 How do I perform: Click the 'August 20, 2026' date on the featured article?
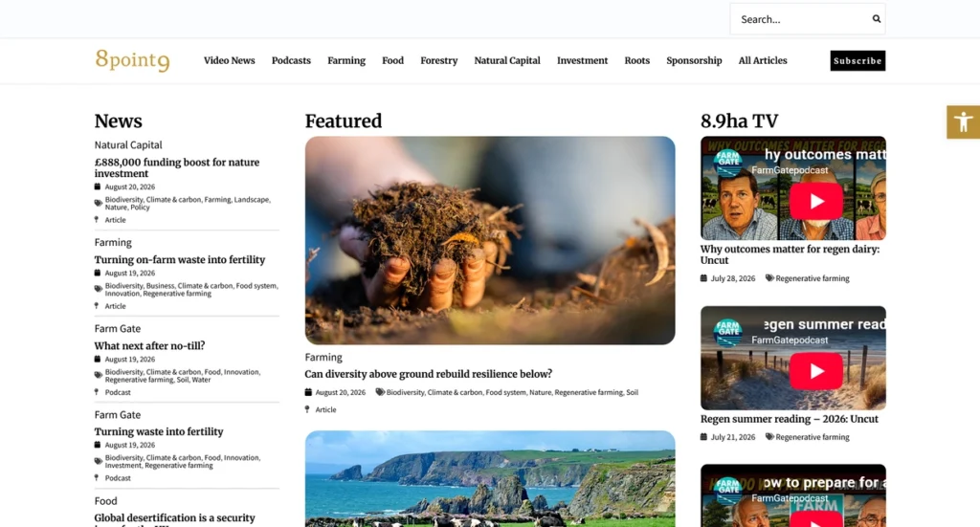coord(341,392)
